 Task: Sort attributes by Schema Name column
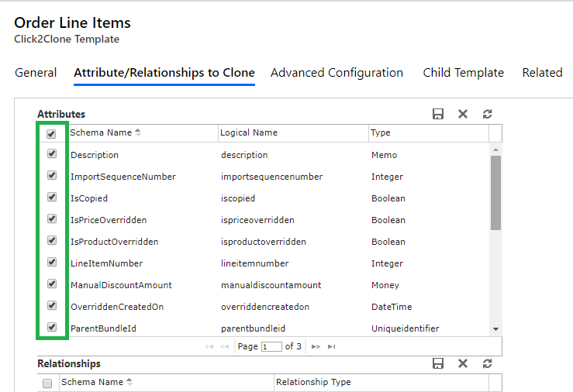click(x=101, y=132)
